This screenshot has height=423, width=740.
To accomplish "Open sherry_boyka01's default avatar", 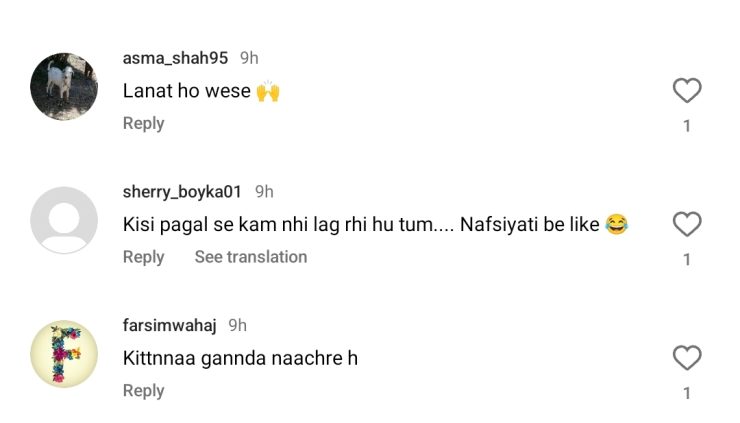I will [64, 220].
